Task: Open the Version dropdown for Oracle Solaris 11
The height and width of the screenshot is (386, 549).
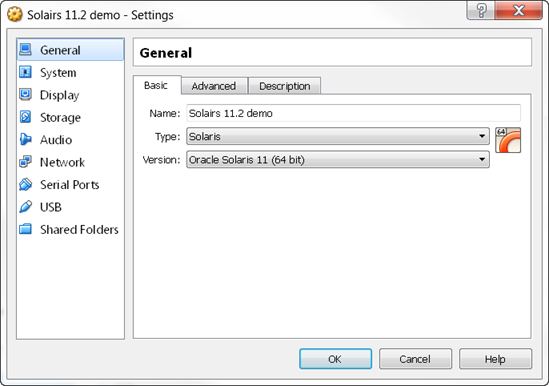Action: coord(338,160)
